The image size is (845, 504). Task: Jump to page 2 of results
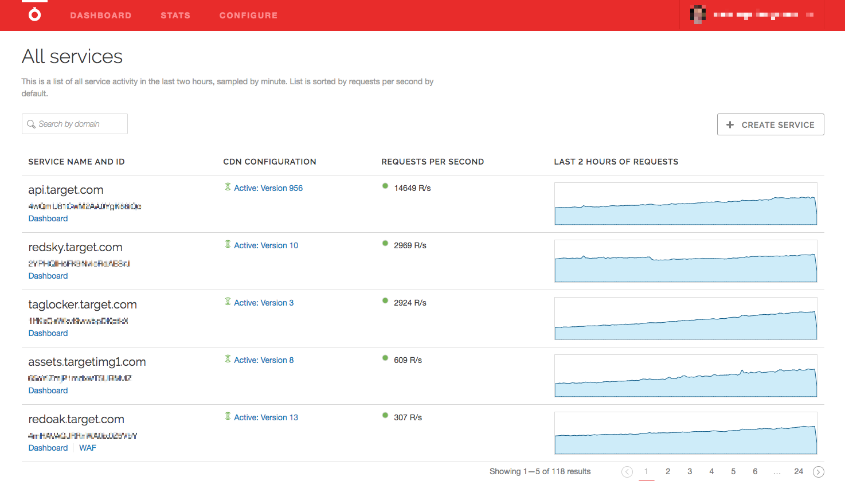click(668, 471)
